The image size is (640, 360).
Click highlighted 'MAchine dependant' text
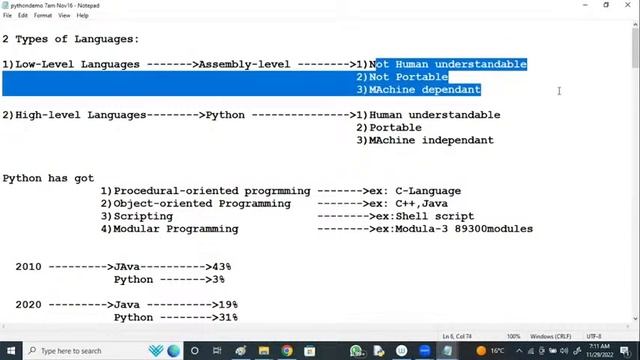[x=425, y=90]
